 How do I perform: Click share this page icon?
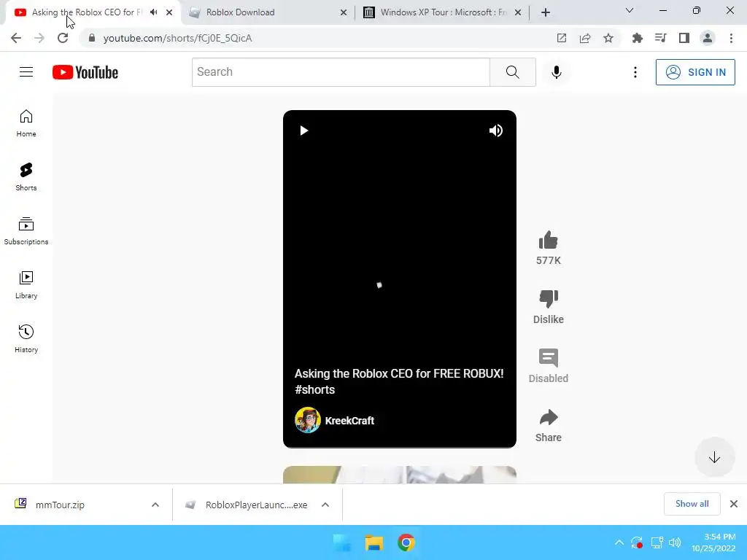tap(585, 38)
